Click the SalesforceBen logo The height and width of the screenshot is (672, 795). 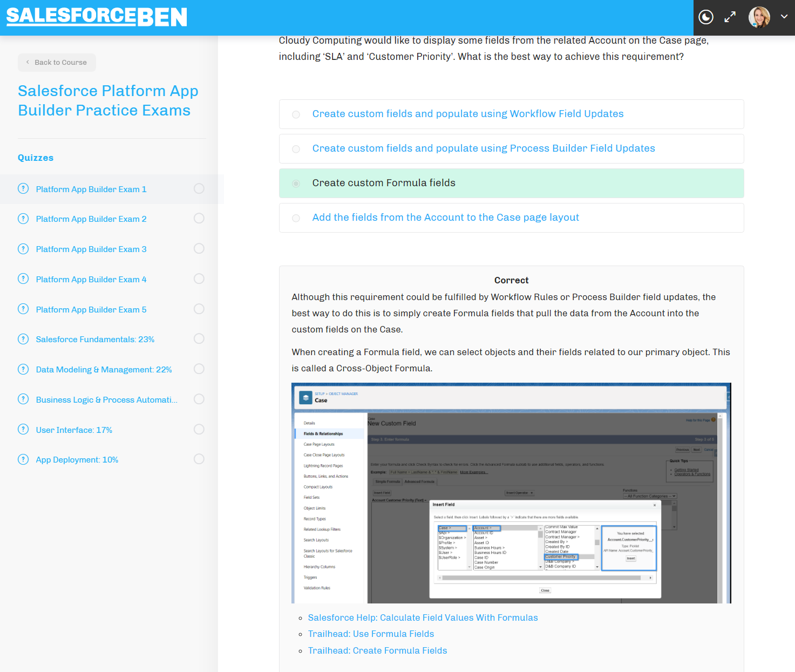[97, 17]
